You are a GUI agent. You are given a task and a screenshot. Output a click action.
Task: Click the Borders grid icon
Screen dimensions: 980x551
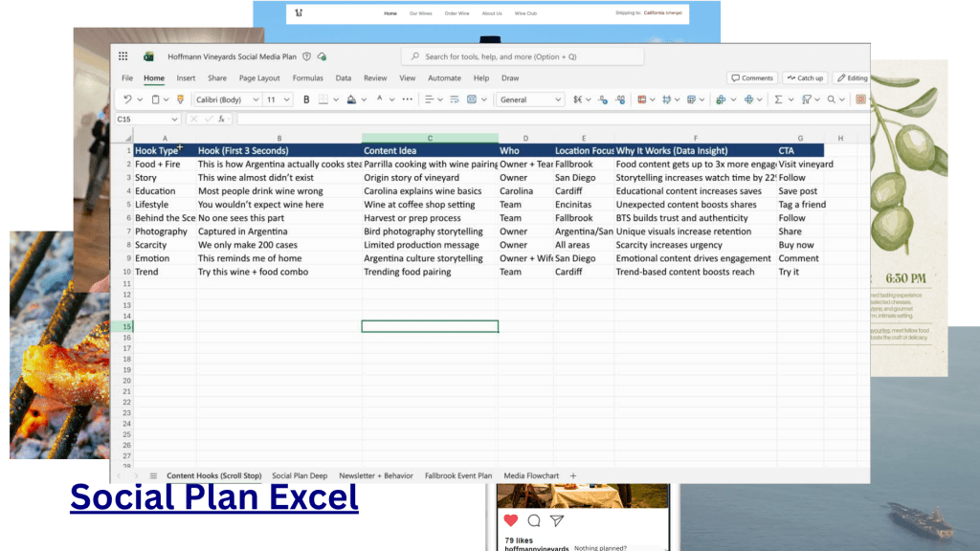pos(323,99)
